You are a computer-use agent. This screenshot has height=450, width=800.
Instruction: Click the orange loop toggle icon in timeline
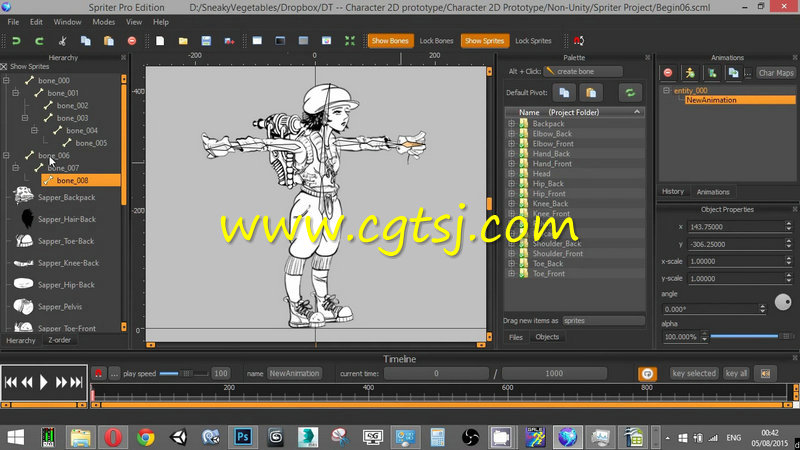(647, 374)
